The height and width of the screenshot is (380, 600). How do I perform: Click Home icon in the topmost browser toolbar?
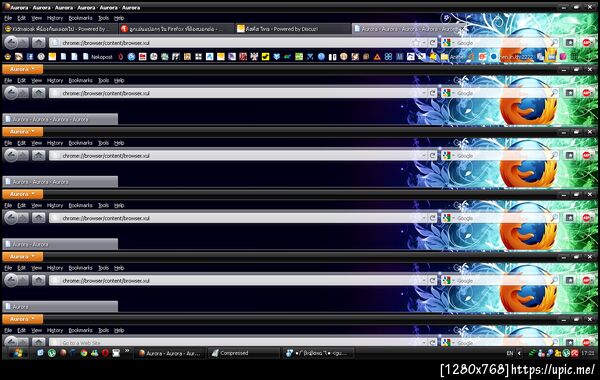38,42
